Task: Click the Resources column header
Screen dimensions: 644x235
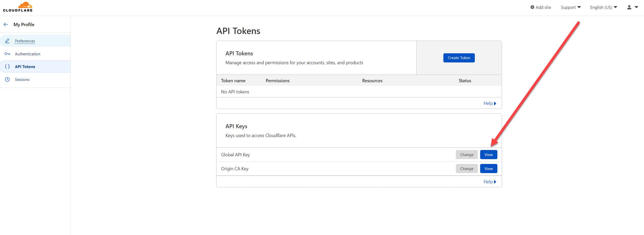Action: click(372, 81)
